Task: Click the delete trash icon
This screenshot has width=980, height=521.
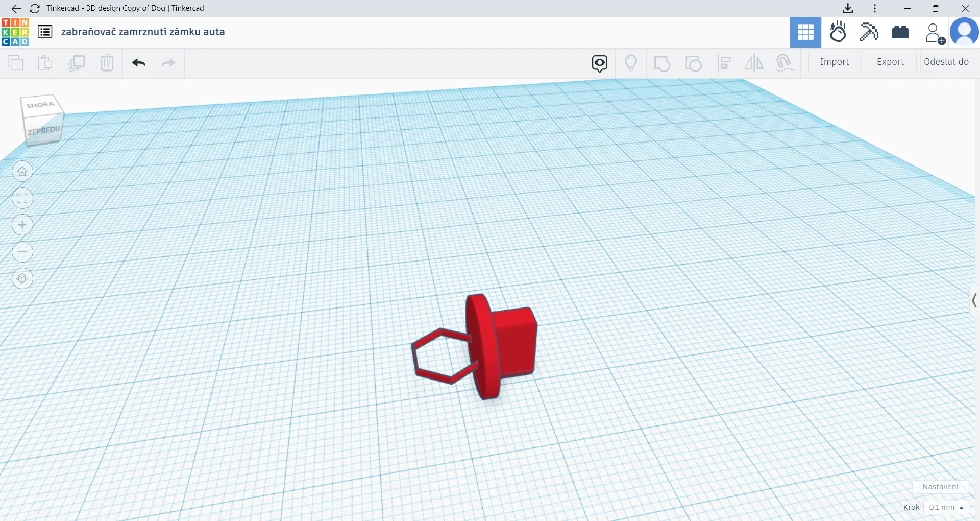Action: [107, 63]
